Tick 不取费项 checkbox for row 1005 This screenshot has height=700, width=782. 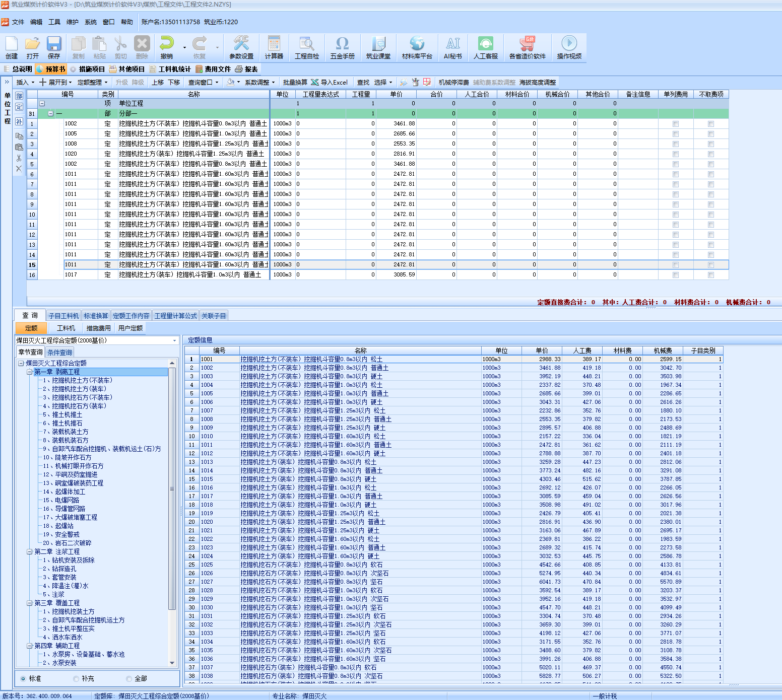(711, 133)
